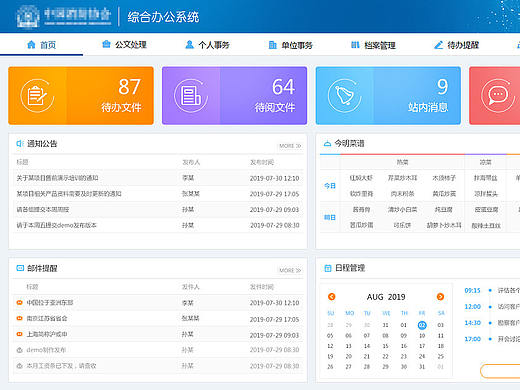Open the mail 中国位于亚洲东部
520x390 pixels.
click(50, 303)
